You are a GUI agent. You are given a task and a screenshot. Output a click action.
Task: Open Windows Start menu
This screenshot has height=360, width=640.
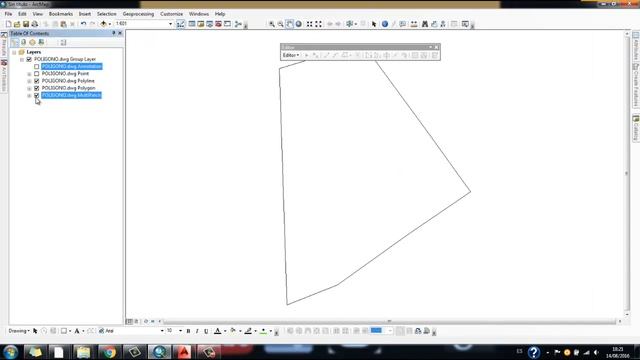pos(11,352)
